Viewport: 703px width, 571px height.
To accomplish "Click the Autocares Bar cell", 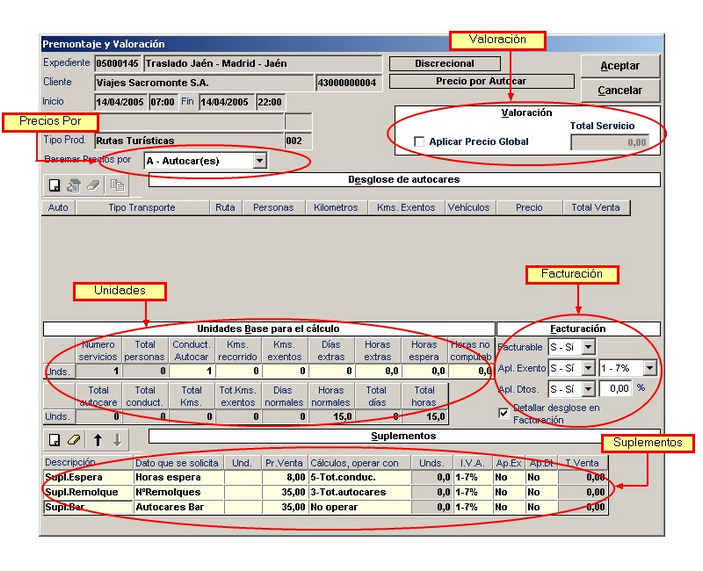I will 179,507.
